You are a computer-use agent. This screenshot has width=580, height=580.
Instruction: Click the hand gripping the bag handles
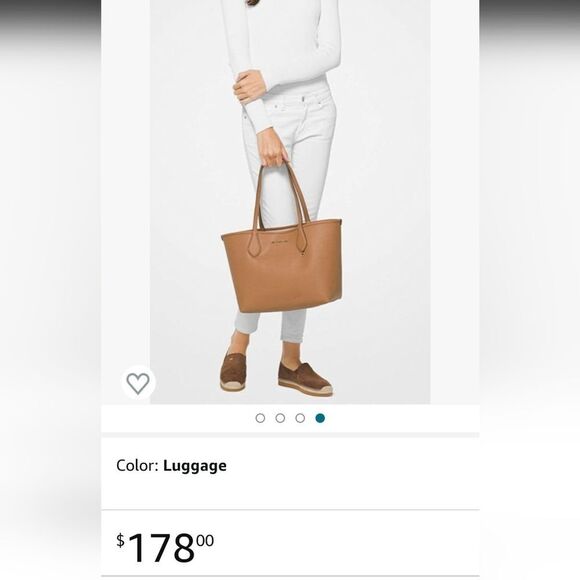pyautogui.click(x=272, y=149)
